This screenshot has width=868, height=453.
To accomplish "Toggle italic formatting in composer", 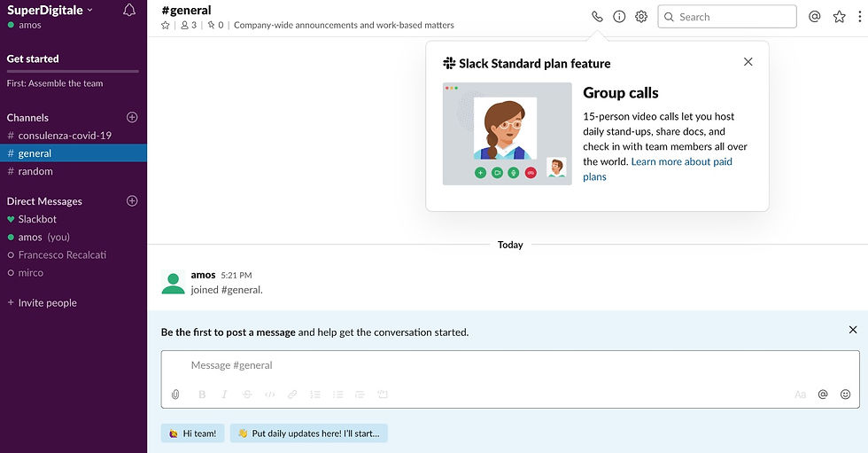I will (224, 394).
